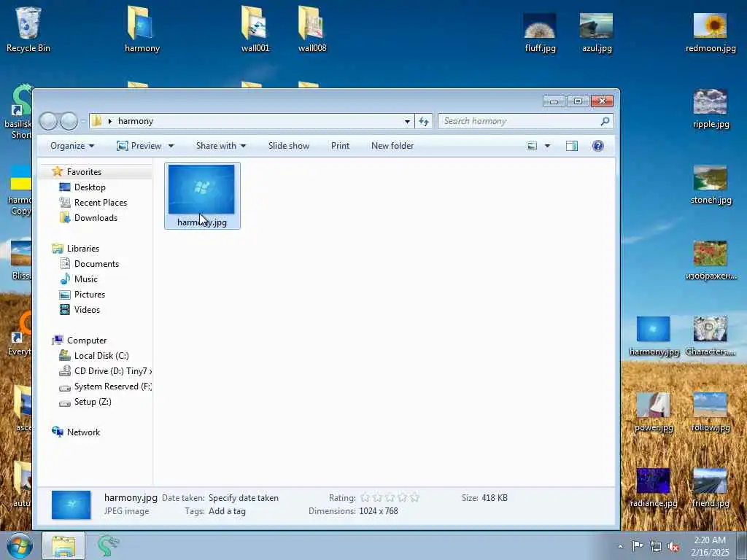Open the Recycle Bin desktop icon
Viewport: 747px width, 560px height.
pos(28,28)
